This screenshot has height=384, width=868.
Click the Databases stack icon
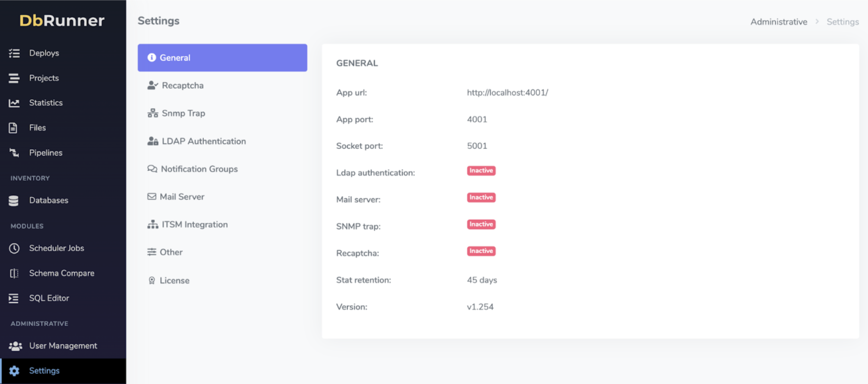click(x=13, y=201)
